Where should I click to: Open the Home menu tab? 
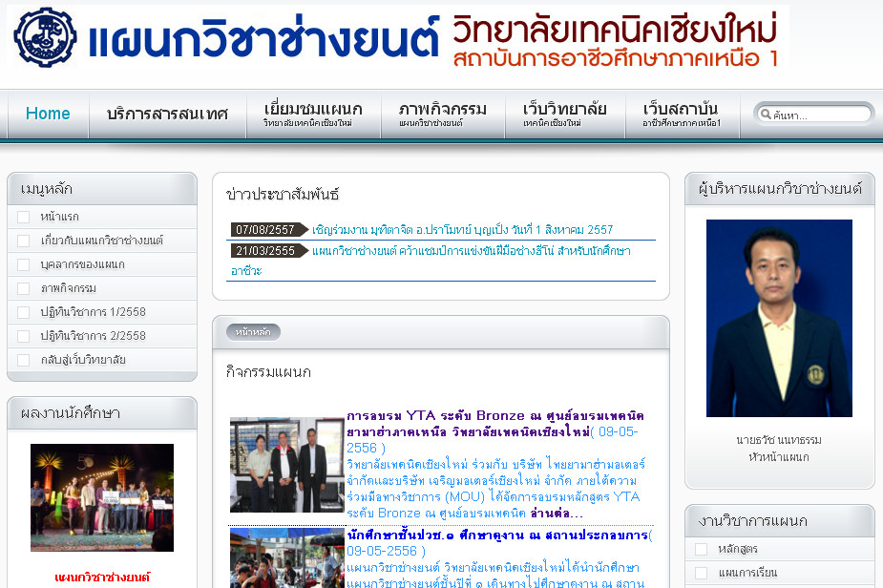click(48, 114)
